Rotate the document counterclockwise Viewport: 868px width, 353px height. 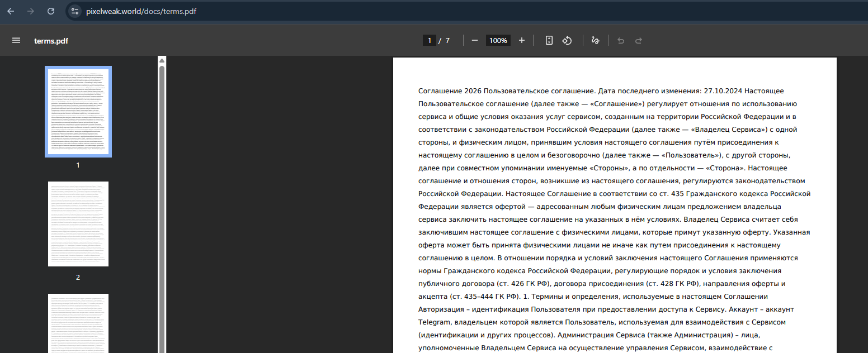567,40
